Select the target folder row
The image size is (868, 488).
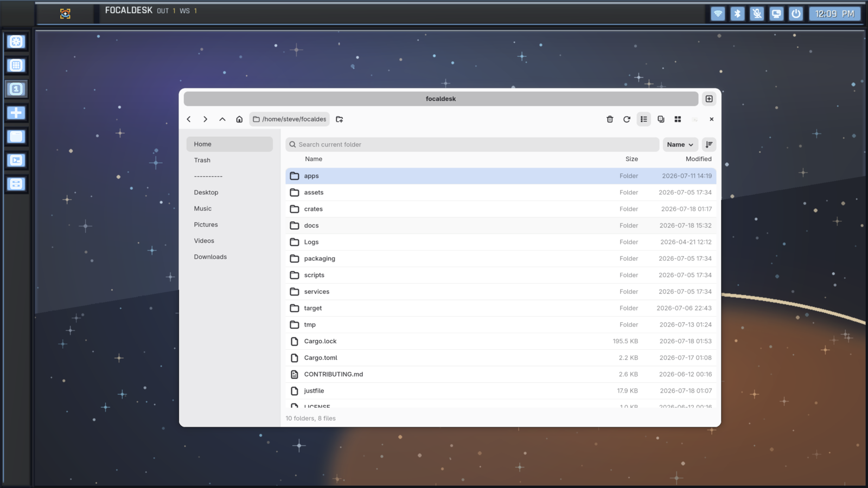501,308
